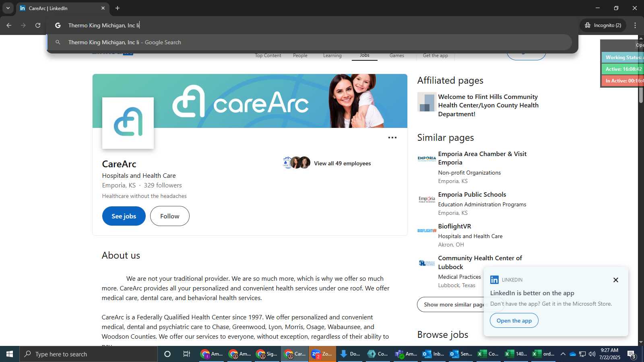Open the Zoom taskbar app
644x362 pixels.
(322, 354)
